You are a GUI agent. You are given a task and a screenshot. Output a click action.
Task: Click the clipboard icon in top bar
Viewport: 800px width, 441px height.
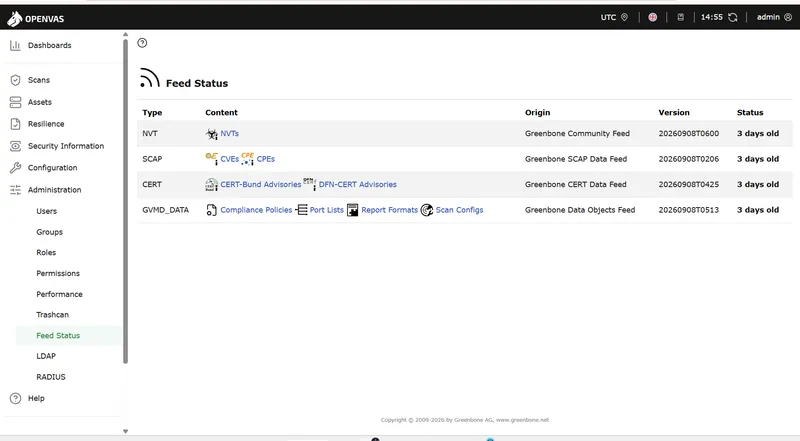(681, 17)
